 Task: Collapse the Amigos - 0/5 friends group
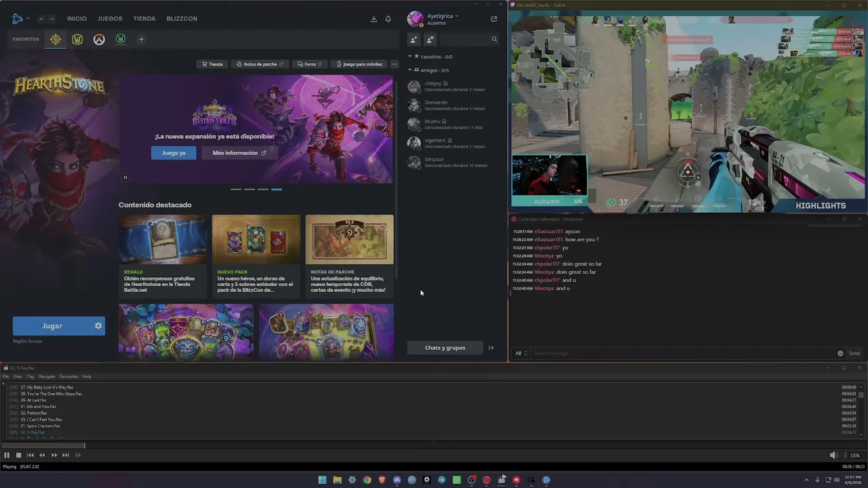(410, 70)
